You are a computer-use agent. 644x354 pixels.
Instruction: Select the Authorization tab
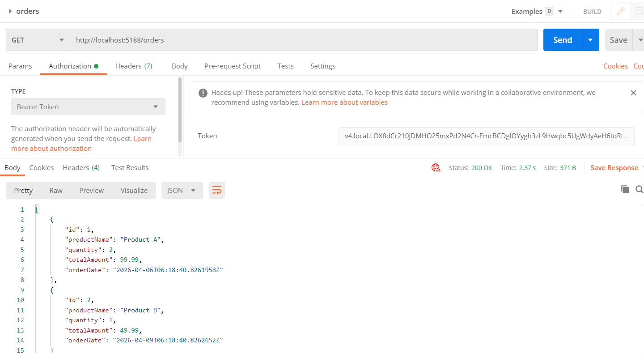coord(73,66)
